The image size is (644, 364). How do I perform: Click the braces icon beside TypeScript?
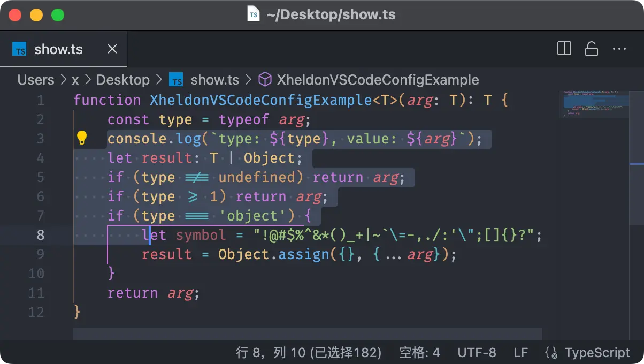(x=551, y=353)
